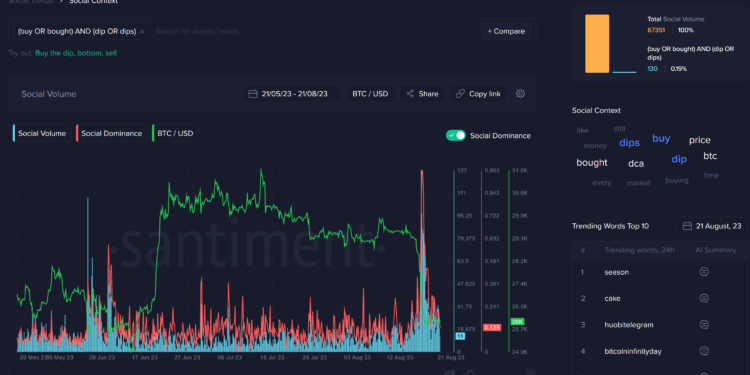Screen dimensions: 750x375
Task: Click the word 'buy' in Social Context
Action: [661, 139]
